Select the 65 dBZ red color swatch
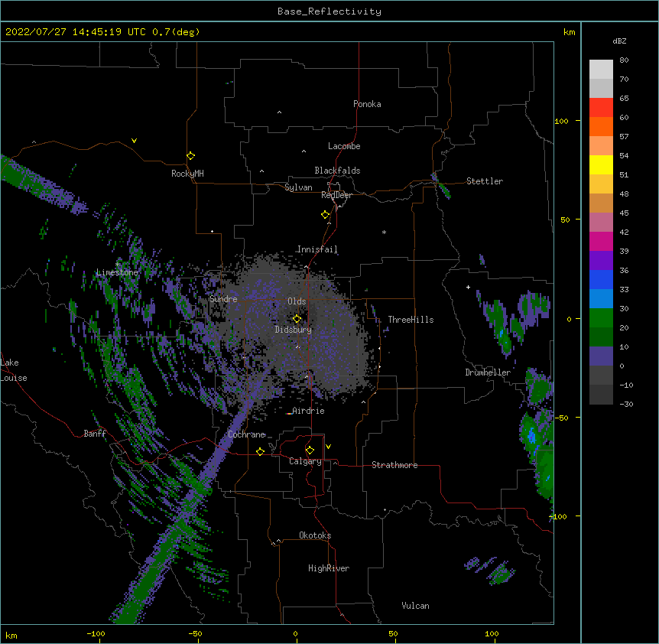This screenshot has height=644, width=659. tap(601, 107)
